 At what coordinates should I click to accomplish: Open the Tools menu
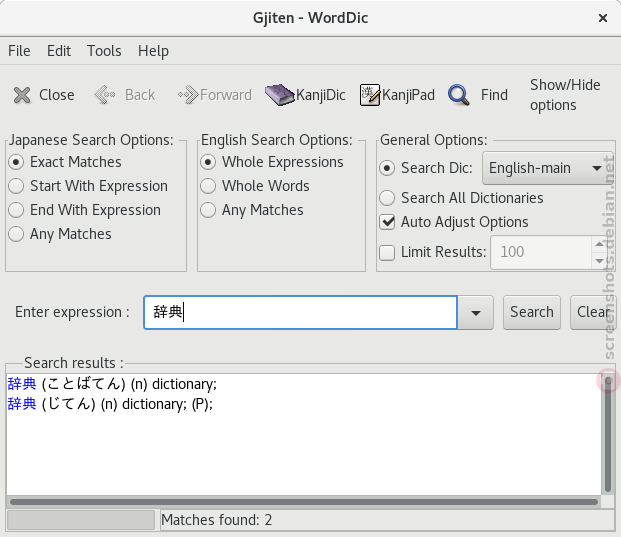[104, 51]
